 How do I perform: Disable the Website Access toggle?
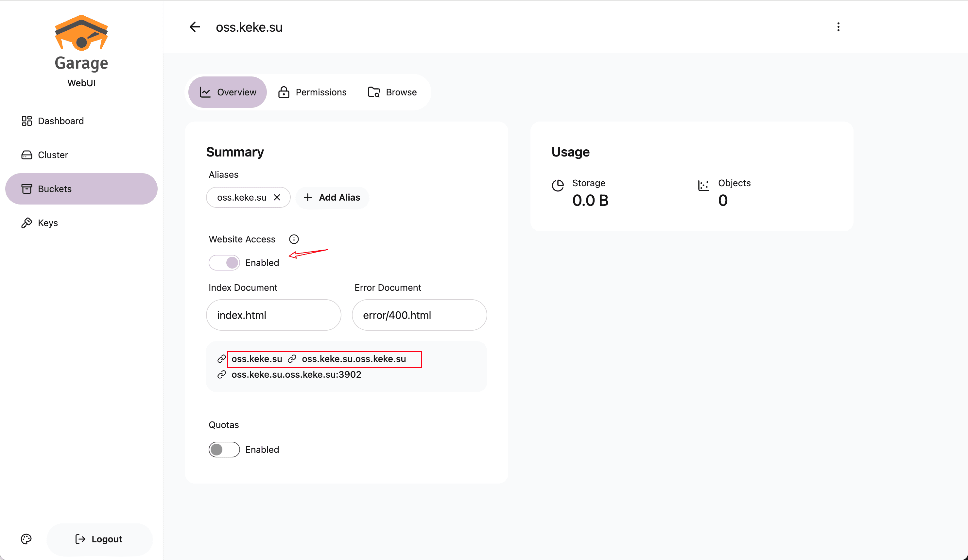coord(224,263)
